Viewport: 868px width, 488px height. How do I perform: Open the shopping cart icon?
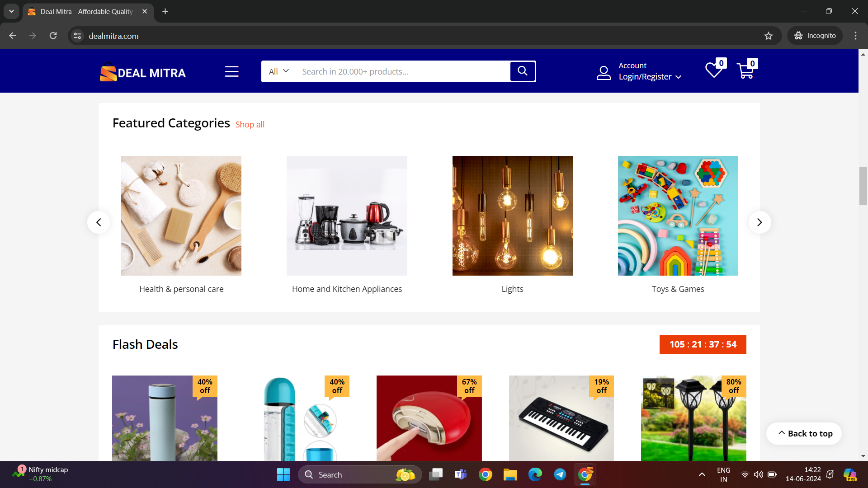[745, 71]
